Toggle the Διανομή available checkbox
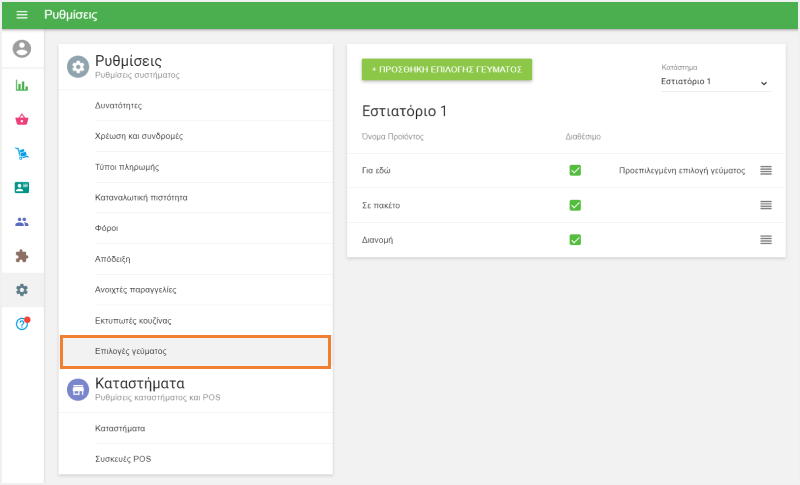Screen dimensions: 800x485 tap(575, 239)
